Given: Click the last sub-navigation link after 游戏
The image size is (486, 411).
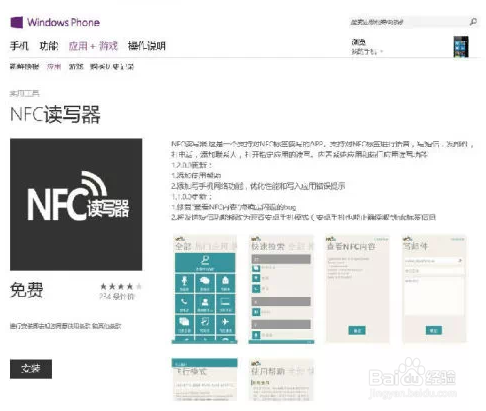Looking at the screenshot, I should [112, 67].
